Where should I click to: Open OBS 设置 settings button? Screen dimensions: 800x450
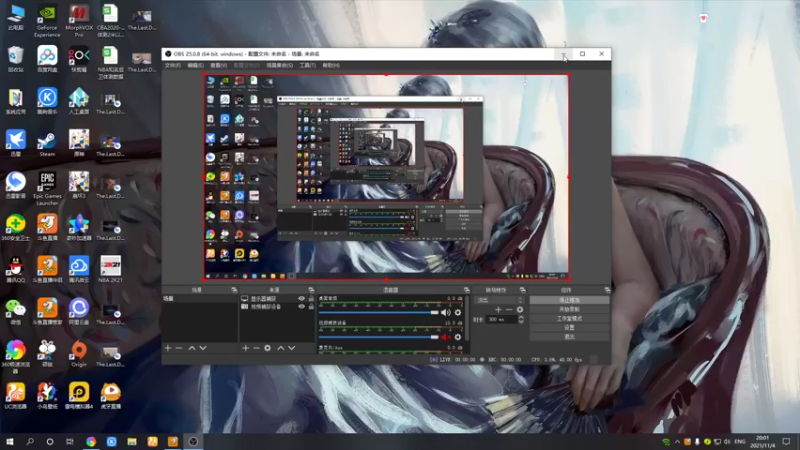[569, 328]
